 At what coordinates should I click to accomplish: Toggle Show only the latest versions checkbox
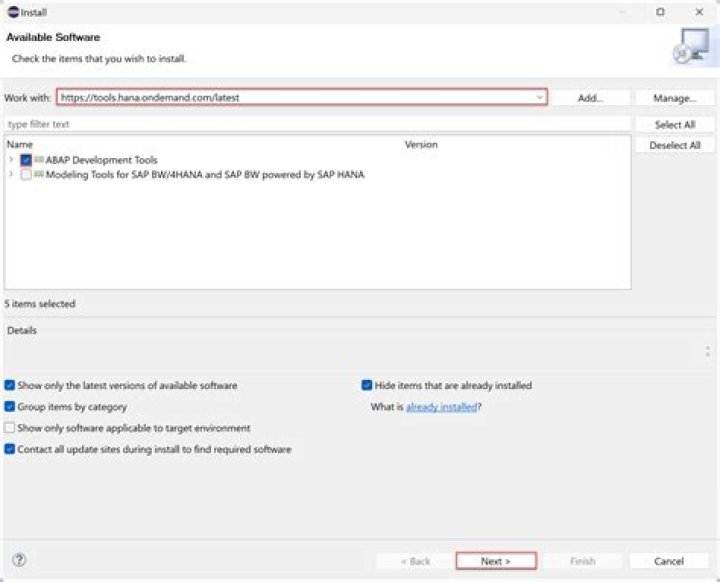pos(10,385)
